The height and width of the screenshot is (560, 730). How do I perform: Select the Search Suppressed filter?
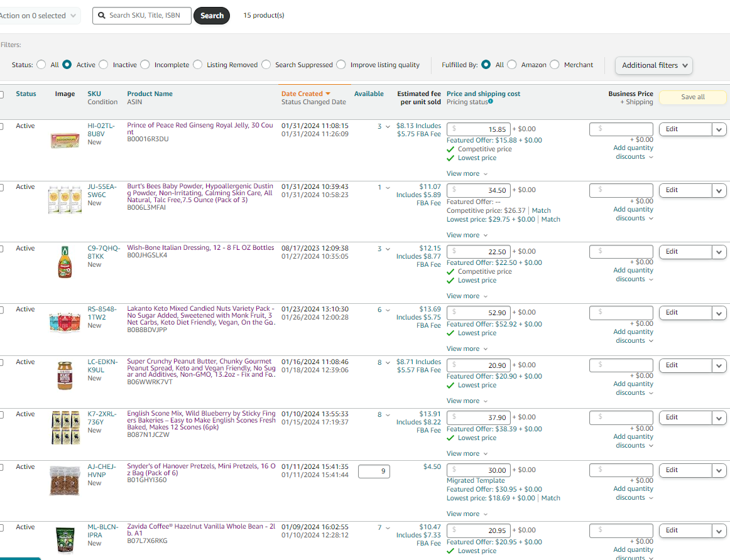click(266, 65)
